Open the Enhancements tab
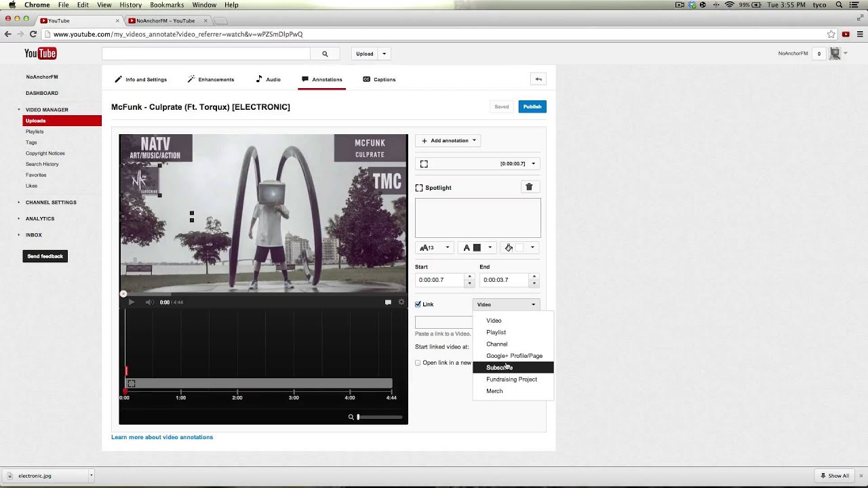 pyautogui.click(x=211, y=79)
